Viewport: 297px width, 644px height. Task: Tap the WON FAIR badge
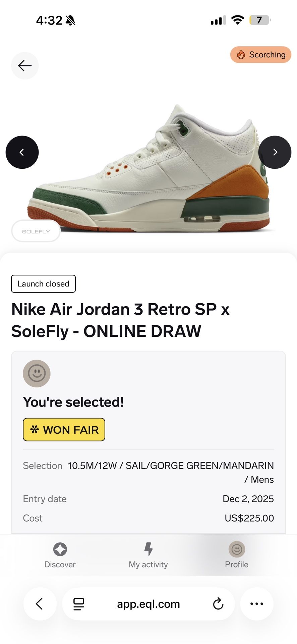tap(64, 430)
